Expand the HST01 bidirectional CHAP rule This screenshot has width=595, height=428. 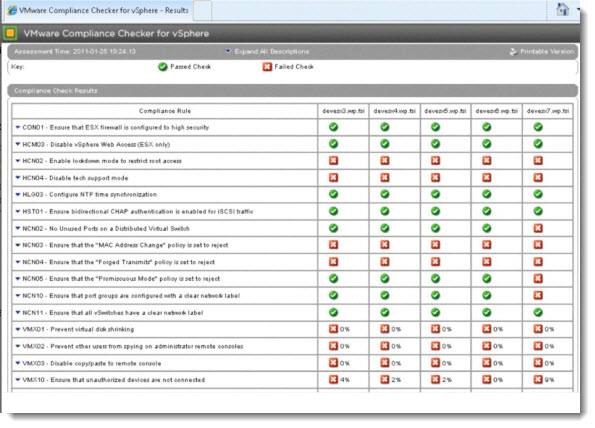tap(18, 211)
